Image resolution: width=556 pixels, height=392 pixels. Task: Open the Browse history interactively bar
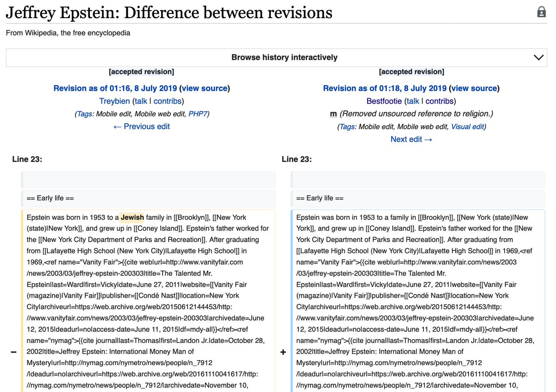(x=276, y=57)
